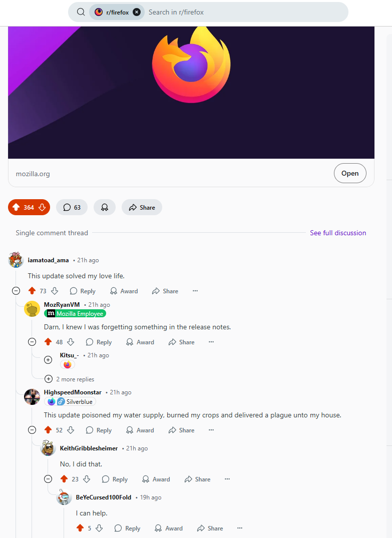Upvote iamatoad_ama's comment
The width and height of the screenshot is (392, 538).
[32, 291]
